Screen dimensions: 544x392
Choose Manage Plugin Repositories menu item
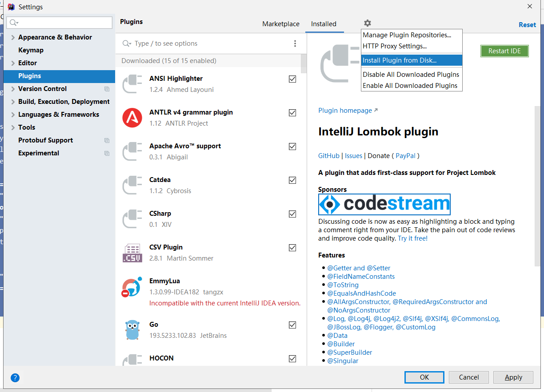click(x=412, y=35)
